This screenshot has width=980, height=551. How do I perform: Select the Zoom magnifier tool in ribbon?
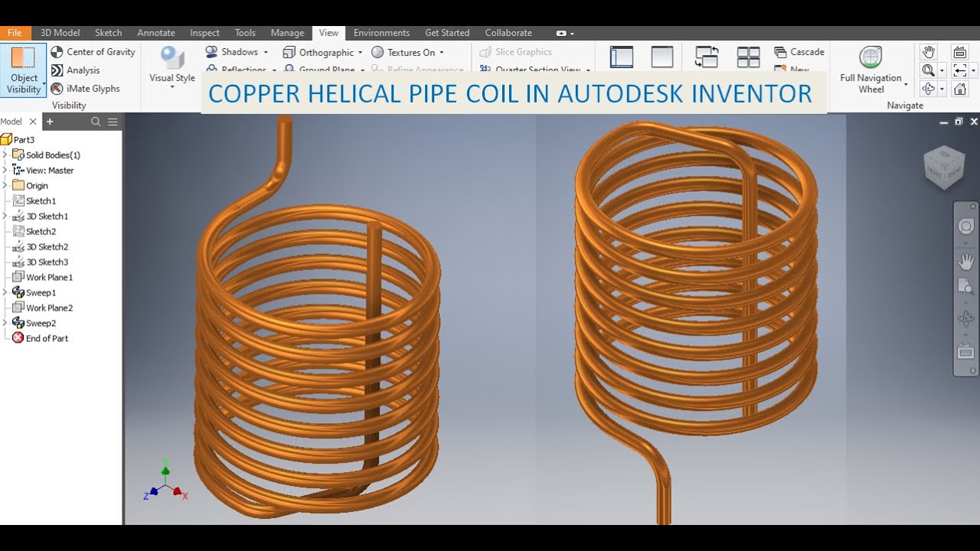click(x=928, y=70)
